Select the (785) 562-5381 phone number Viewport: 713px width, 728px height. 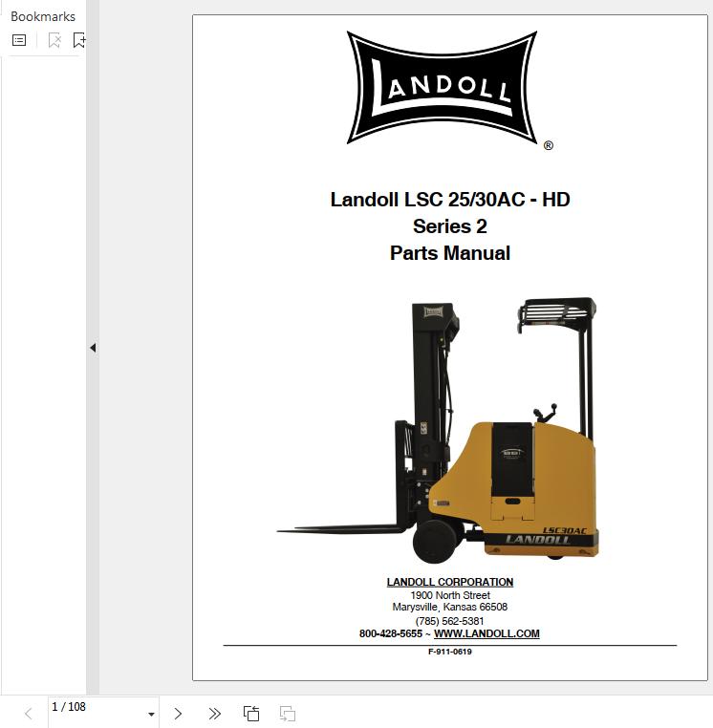point(449,621)
